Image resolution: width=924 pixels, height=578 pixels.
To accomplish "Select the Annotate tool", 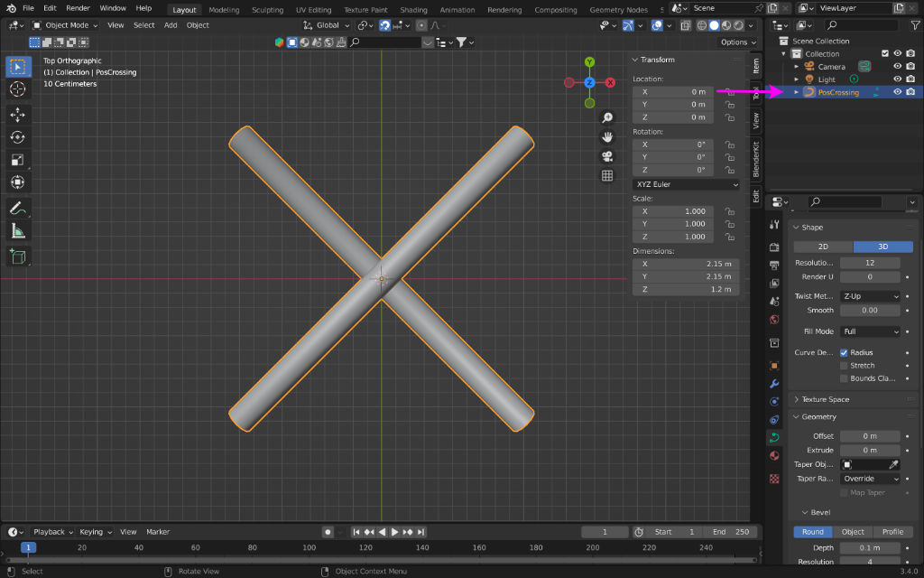I will point(18,208).
